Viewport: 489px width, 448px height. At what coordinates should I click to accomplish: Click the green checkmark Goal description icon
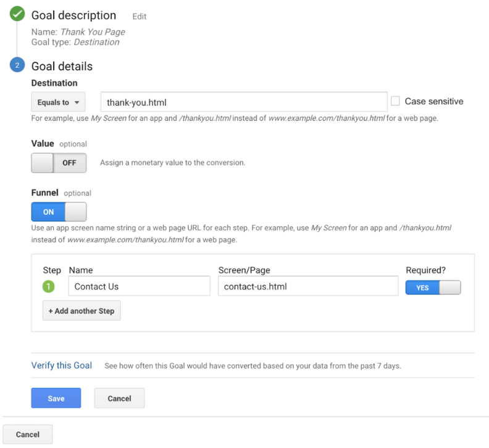click(x=17, y=14)
